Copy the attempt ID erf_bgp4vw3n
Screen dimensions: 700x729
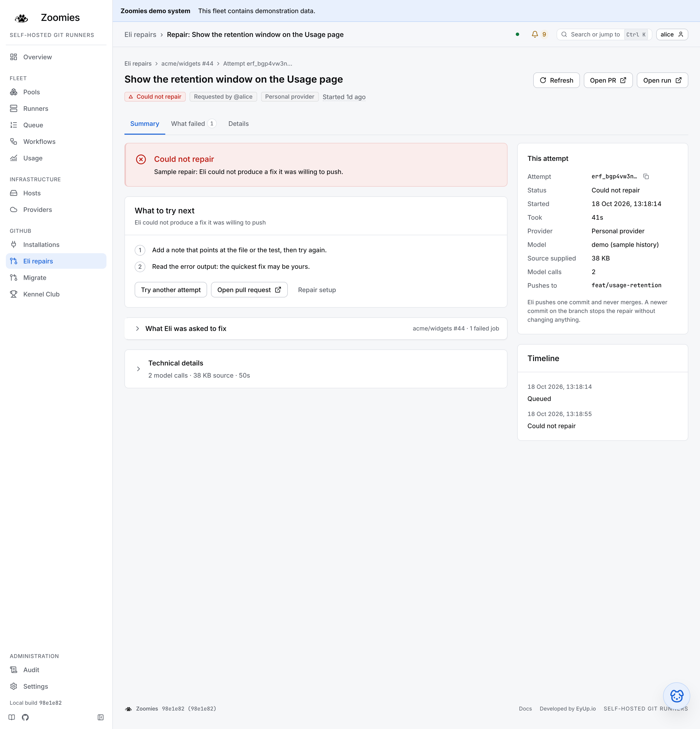pyautogui.click(x=646, y=177)
